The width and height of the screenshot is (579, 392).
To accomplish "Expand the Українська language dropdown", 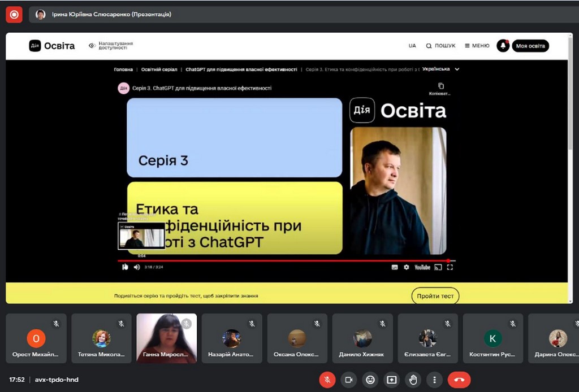I will [440, 69].
